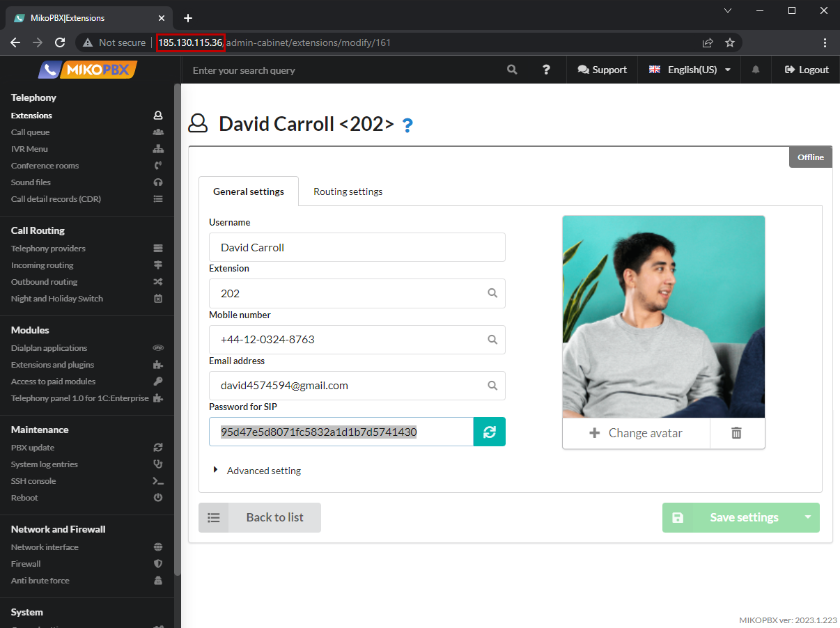The width and height of the screenshot is (840, 628).
Task: Regenerate the SIP password with refresh icon
Action: pos(489,432)
